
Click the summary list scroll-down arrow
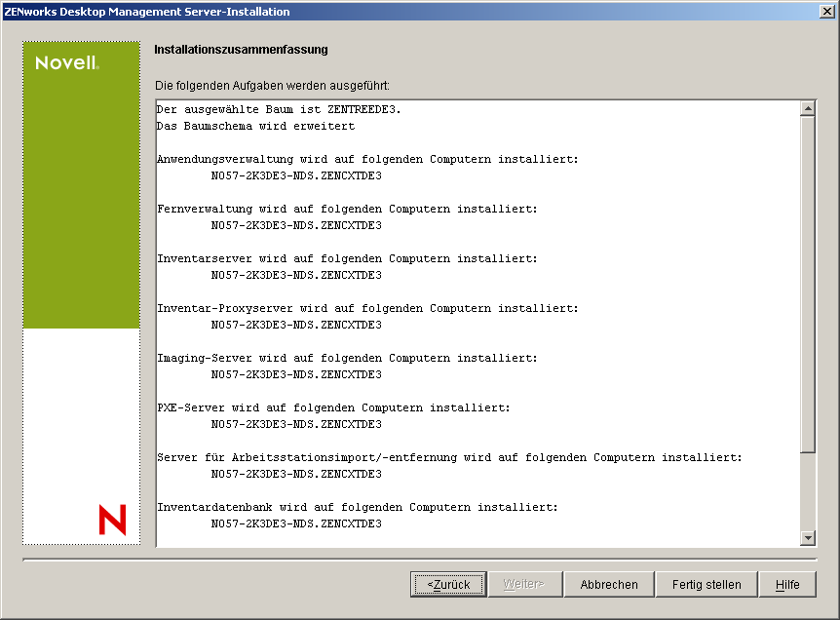(807, 537)
